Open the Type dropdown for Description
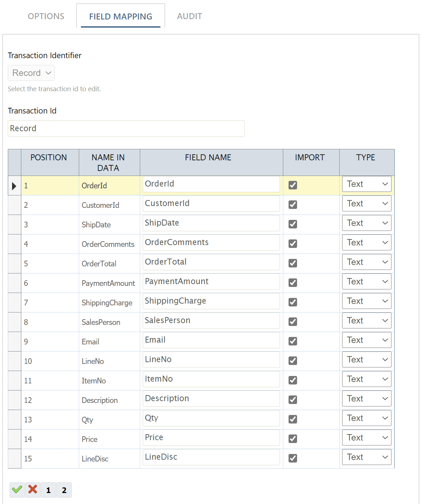Viewport: 422px width, 504px height. [366, 398]
